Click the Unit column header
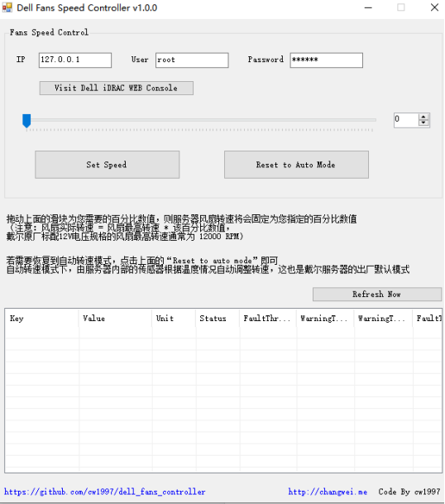Viewport: 445px width, 504px height. click(x=174, y=319)
